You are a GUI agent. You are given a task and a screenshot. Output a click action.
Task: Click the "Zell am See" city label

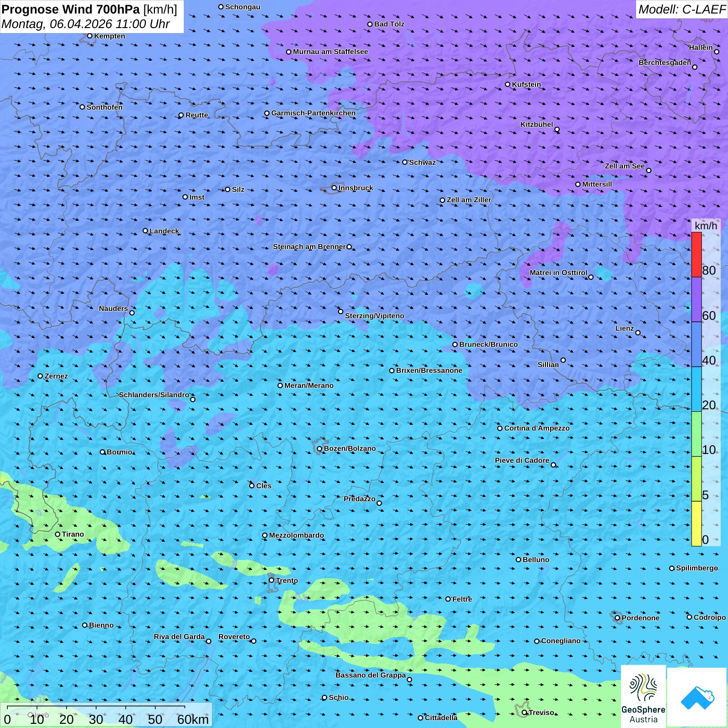625,166
